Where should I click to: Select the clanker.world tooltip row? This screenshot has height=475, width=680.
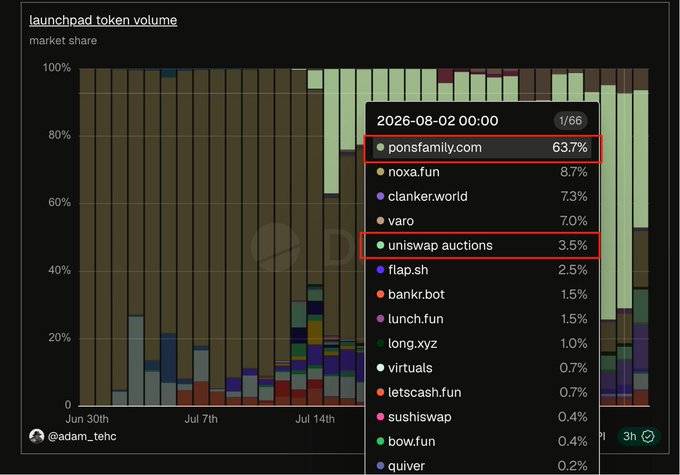pos(482,197)
